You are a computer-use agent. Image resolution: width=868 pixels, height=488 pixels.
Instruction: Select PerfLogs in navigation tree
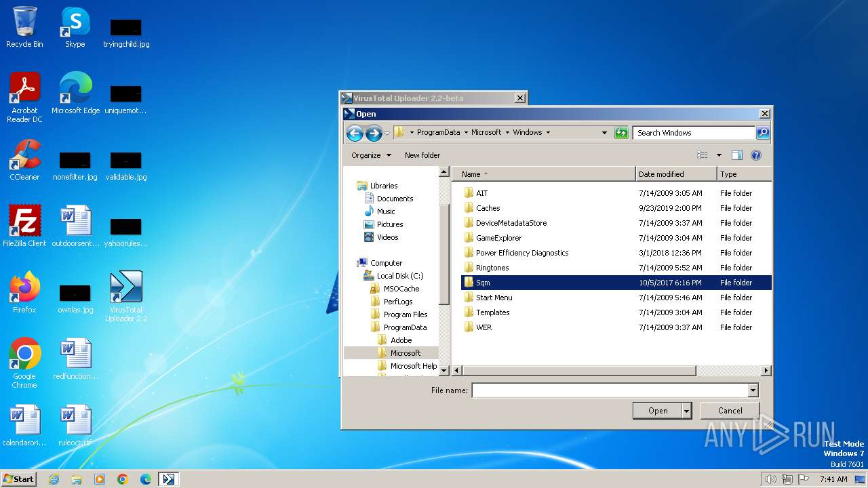398,302
